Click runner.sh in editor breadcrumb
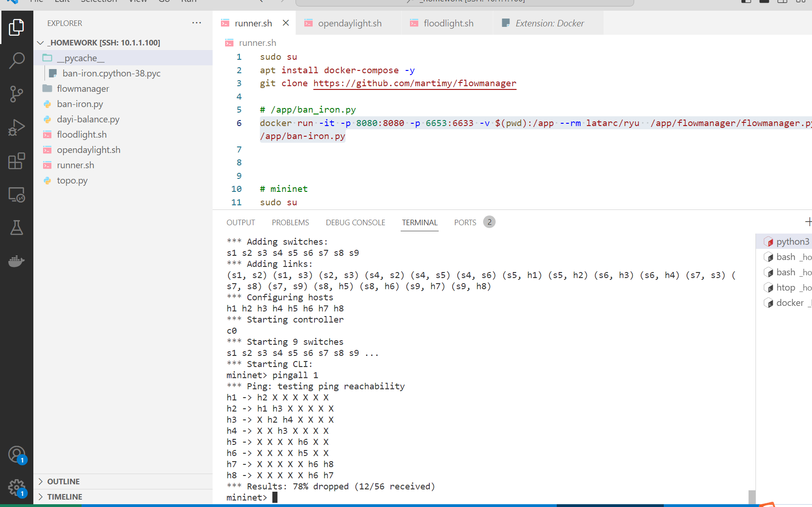This screenshot has height=507, width=812. click(x=258, y=43)
